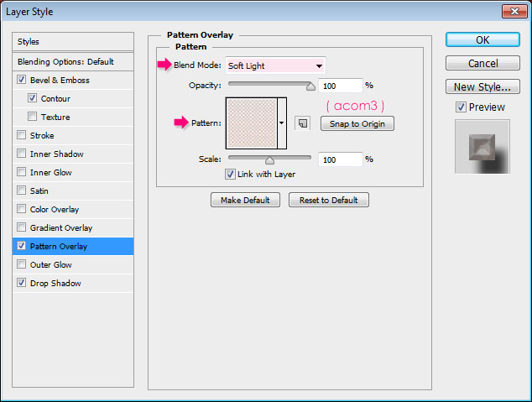Uncheck the Pattern Overlay checkbox
The height and width of the screenshot is (402, 532).
click(x=21, y=246)
